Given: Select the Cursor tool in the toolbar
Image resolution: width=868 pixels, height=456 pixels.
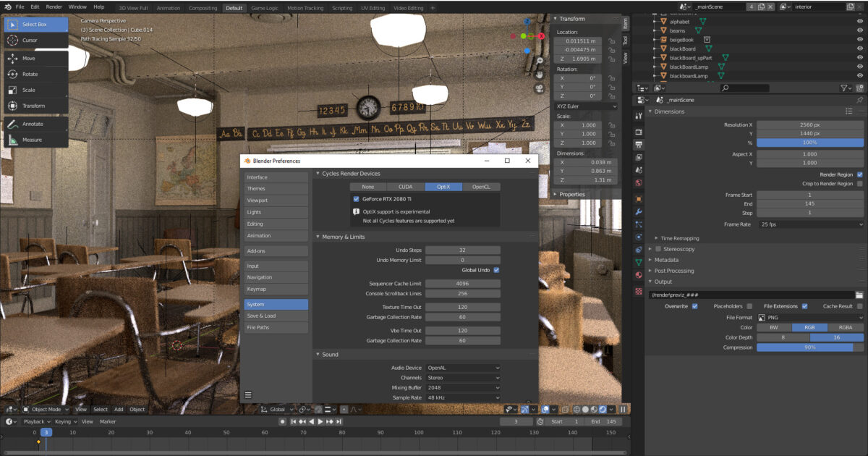Looking at the screenshot, I should point(36,40).
